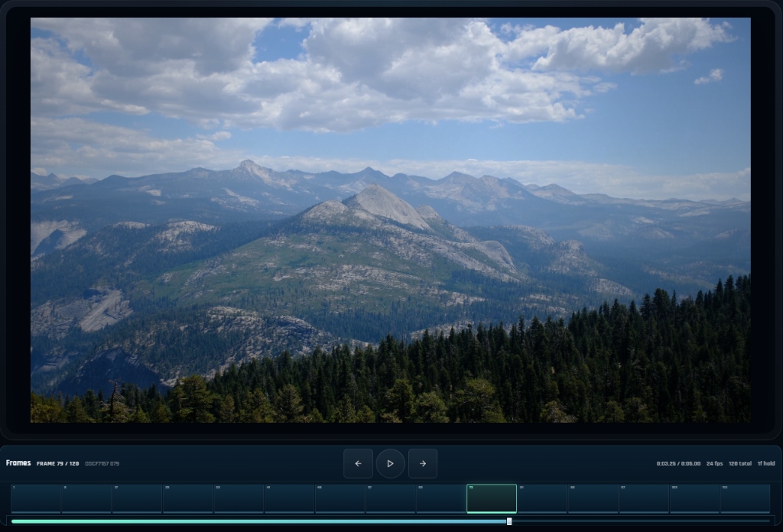Pick the frame 57 thumbnail
783x532 pixels.
pos(391,498)
